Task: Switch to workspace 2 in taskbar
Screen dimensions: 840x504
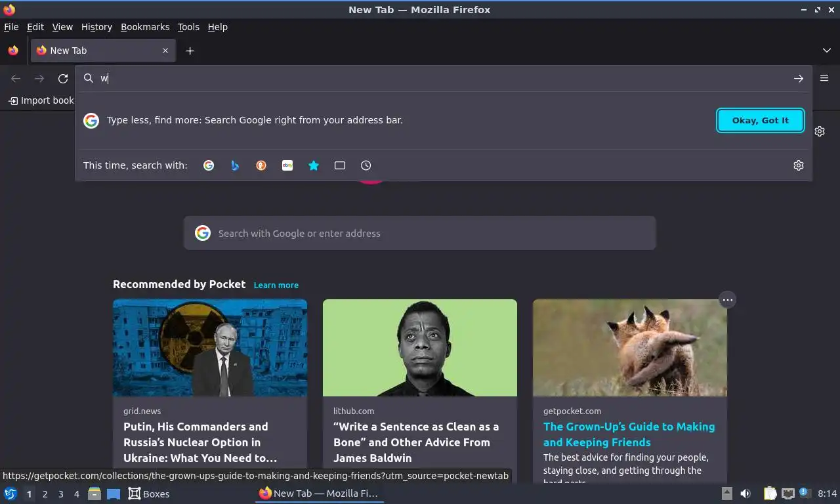Action: click(45, 494)
